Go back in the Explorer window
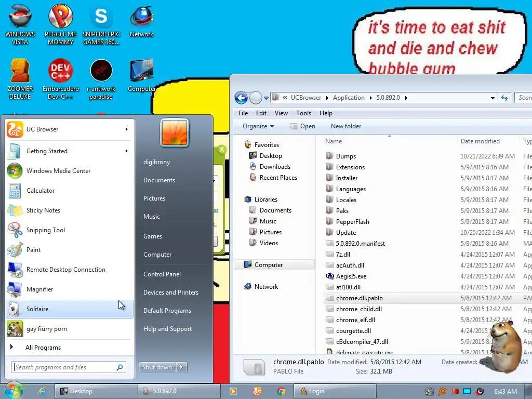Image resolution: width=532 pixels, height=399 pixels. tap(241, 98)
